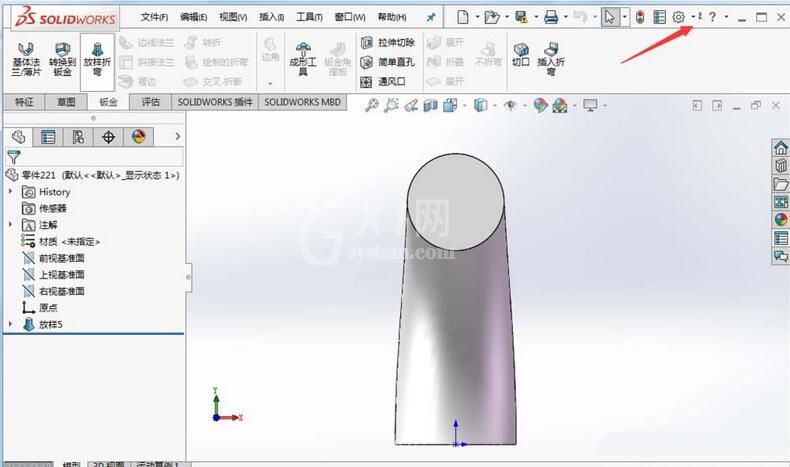Viewport: 790px width, 467px height.
Task: Switch to the SOLIDWORKS MBD tab
Action: [302, 102]
